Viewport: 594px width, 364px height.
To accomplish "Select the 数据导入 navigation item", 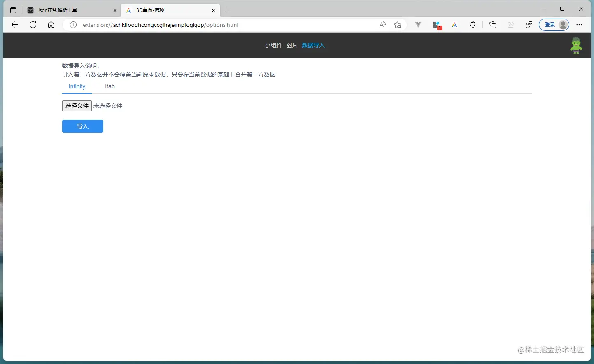I will (313, 45).
